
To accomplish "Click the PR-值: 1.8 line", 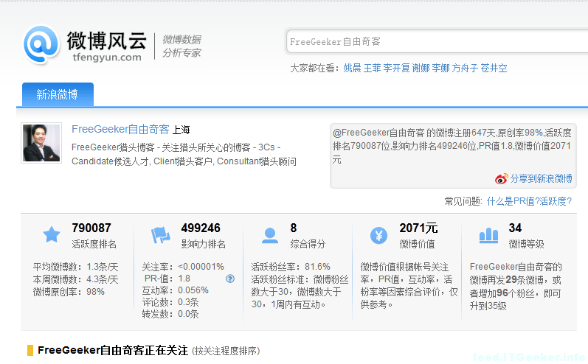I will (x=167, y=279).
